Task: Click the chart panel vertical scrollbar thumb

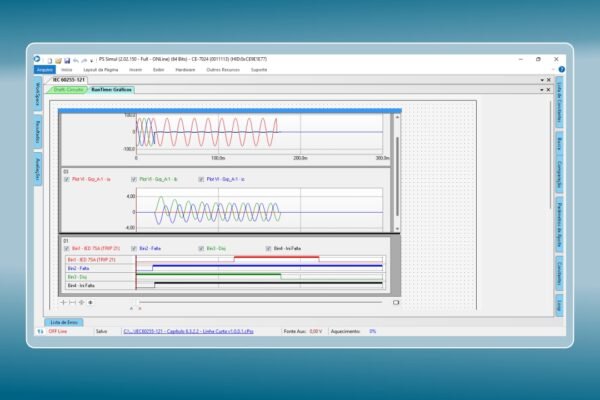Action: [397, 176]
